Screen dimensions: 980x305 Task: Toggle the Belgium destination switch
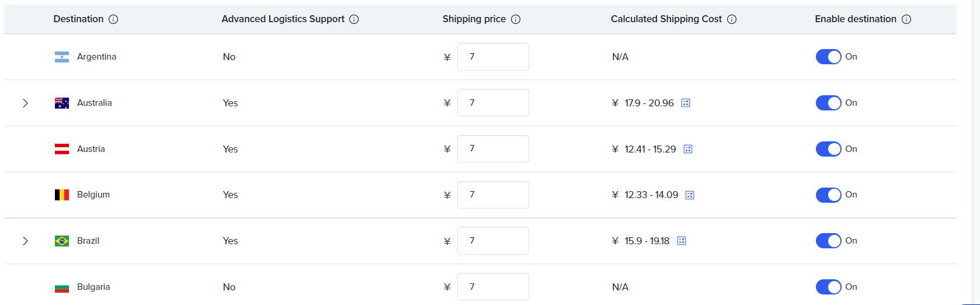(x=828, y=195)
